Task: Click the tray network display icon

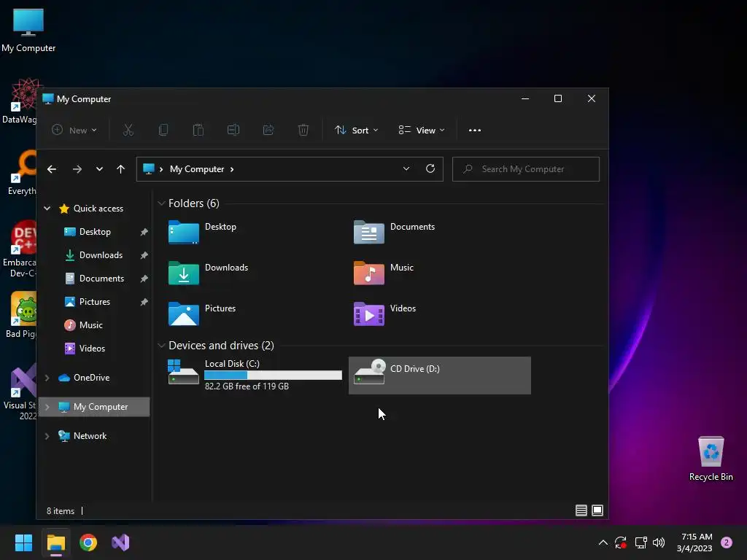Action: (640, 542)
